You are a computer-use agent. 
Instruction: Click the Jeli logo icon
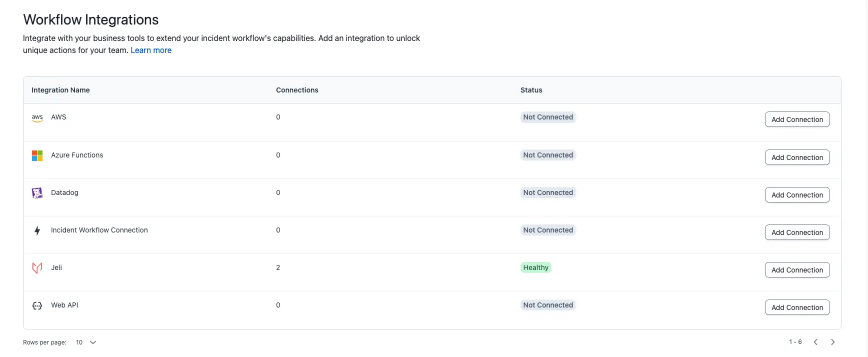[37, 268]
